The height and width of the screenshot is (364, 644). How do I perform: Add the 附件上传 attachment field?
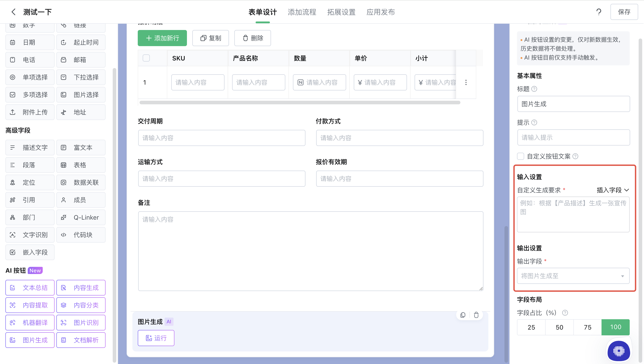30,112
